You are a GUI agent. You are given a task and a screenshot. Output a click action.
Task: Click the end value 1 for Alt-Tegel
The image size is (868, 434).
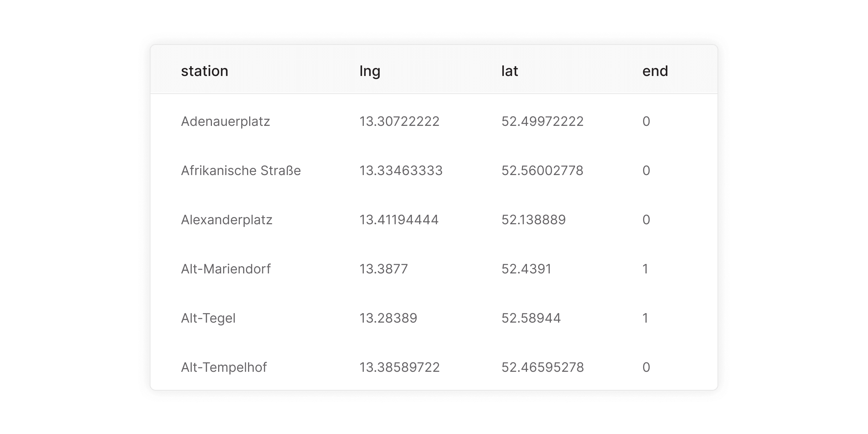click(647, 318)
